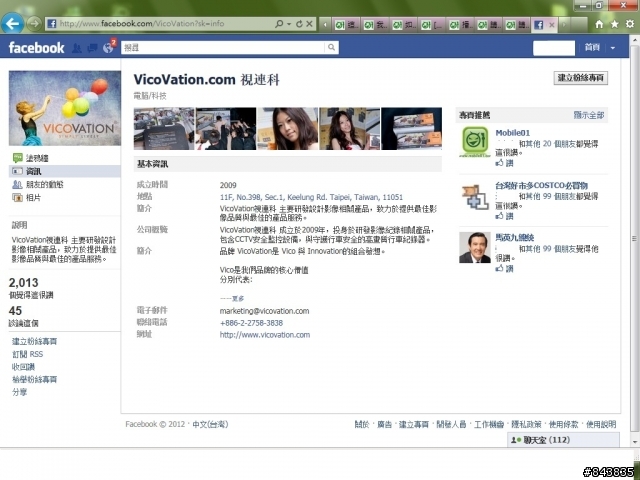Click the Mobile01 page logo
640x480 pixels.
pyautogui.click(x=475, y=142)
